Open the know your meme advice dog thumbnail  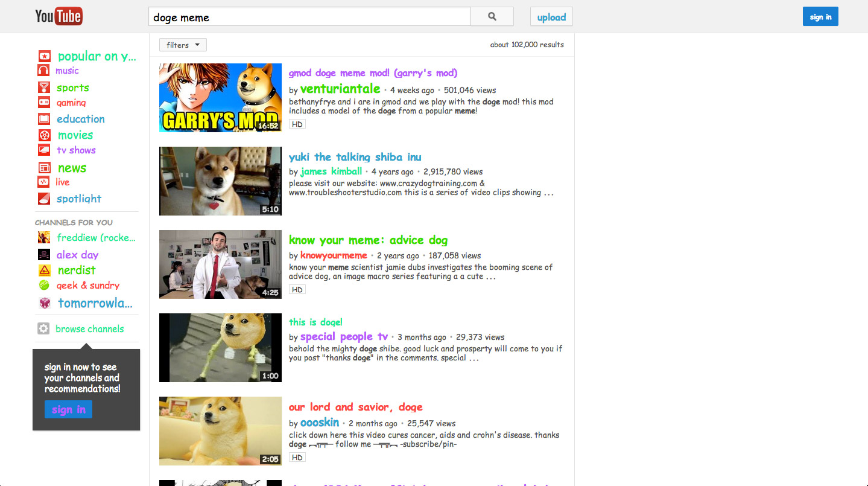pyautogui.click(x=220, y=264)
